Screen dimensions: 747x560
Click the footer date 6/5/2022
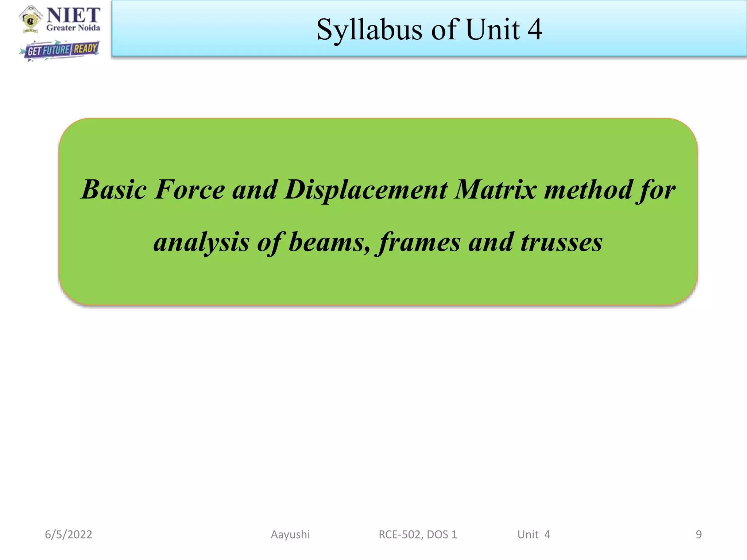(x=69, y=534)
